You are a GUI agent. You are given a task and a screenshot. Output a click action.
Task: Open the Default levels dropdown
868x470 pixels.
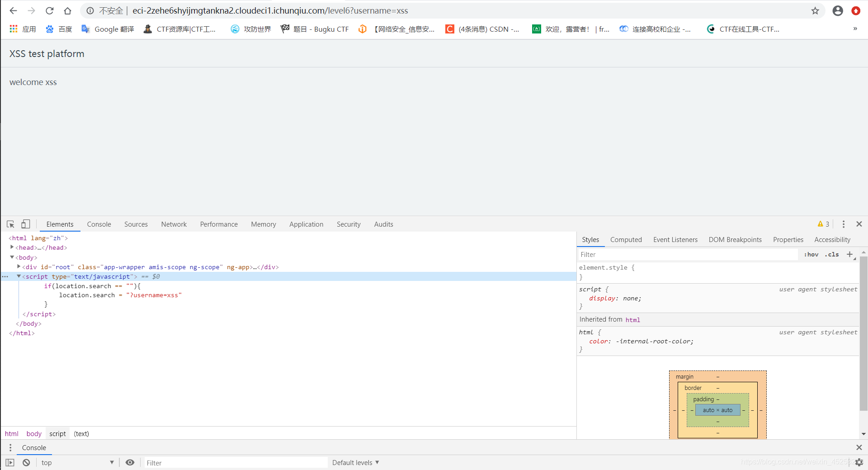point(356,462)
